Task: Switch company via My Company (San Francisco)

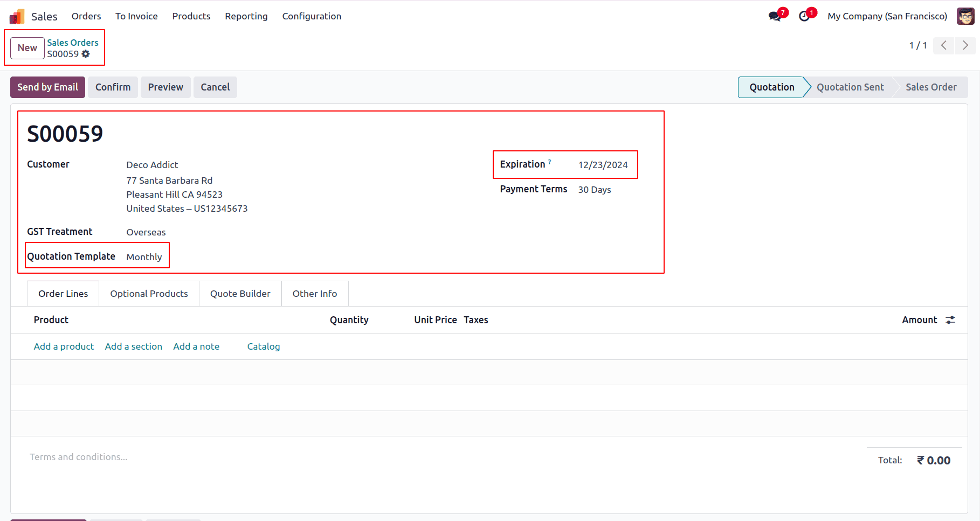Action: [x=887, y=16]
